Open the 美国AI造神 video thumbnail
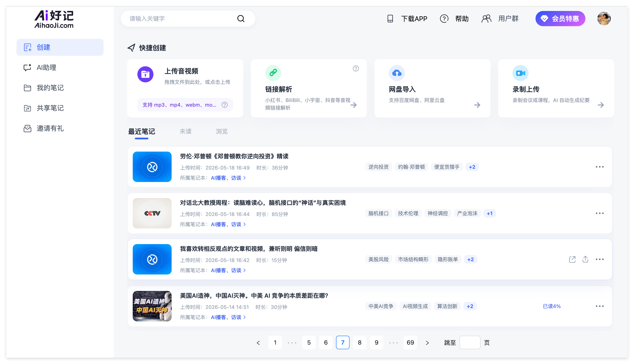The width and height of the screenshot is (634, 364). click(152, 306)
